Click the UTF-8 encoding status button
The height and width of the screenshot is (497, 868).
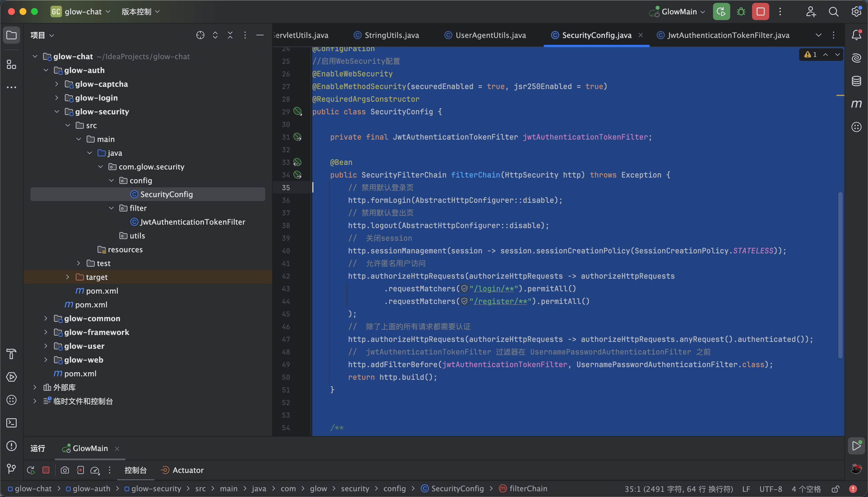pos(770,489)
